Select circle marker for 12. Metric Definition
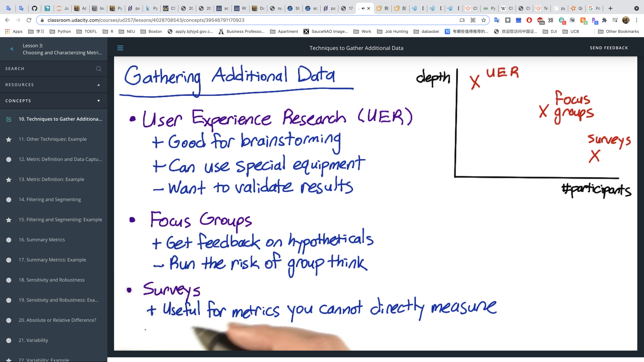 pyautogui.click(x=9, y=159)
